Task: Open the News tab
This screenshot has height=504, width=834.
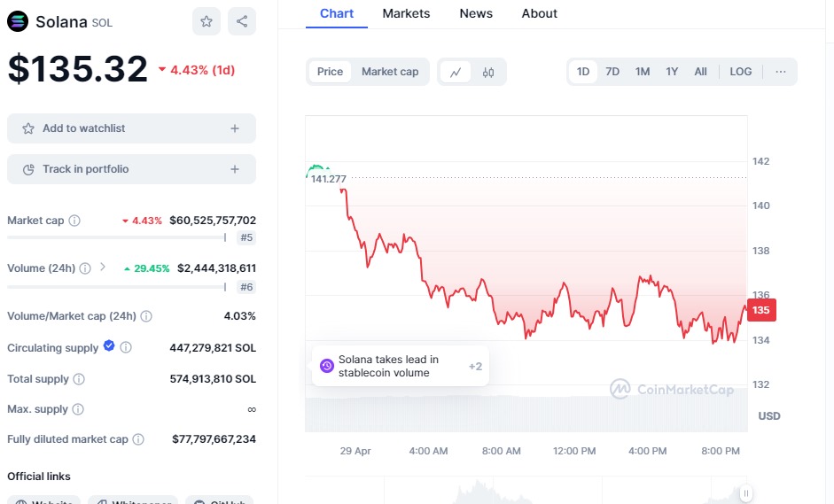Action: tap(476, 13)
